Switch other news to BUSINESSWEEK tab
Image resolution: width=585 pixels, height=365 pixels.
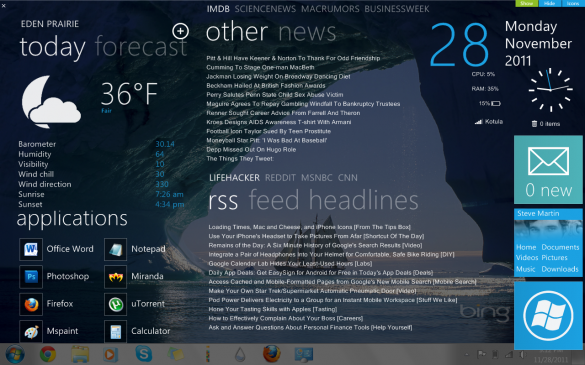[397, 9]
